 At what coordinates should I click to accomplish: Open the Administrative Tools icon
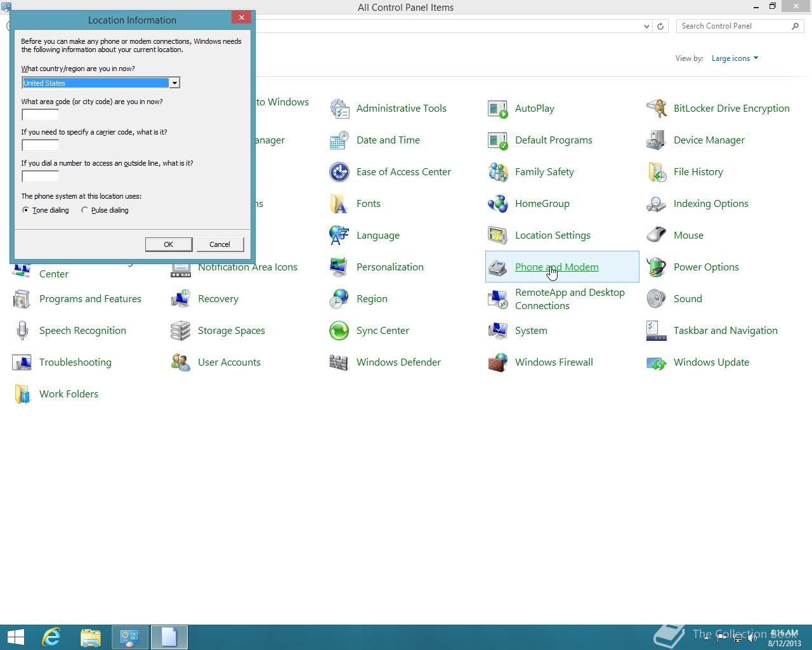[339, 109]
